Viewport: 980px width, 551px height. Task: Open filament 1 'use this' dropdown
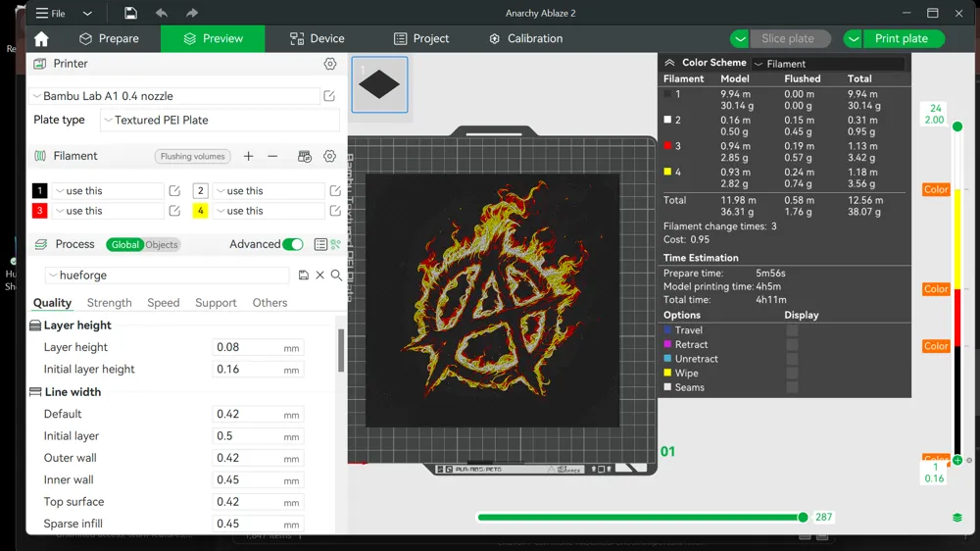(x=107, y=191)
